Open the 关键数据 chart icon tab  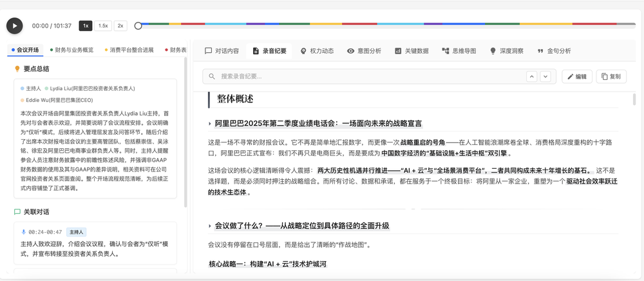coord(412,51)
